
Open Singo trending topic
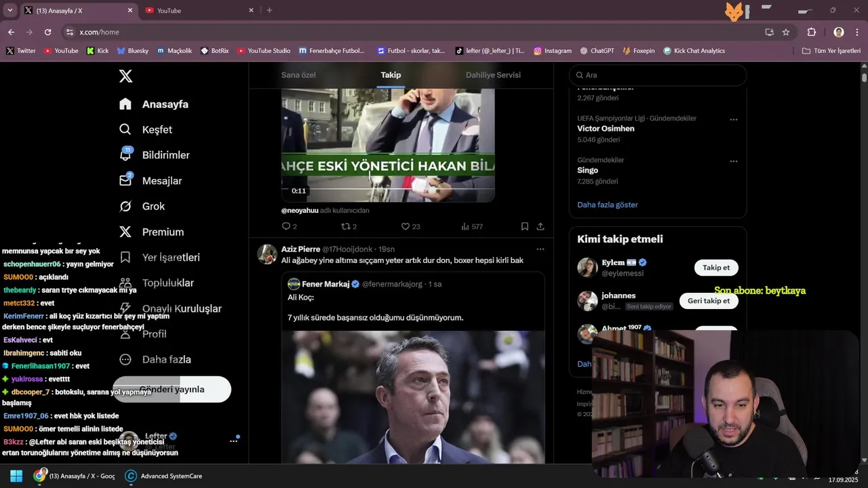point(587,170)
